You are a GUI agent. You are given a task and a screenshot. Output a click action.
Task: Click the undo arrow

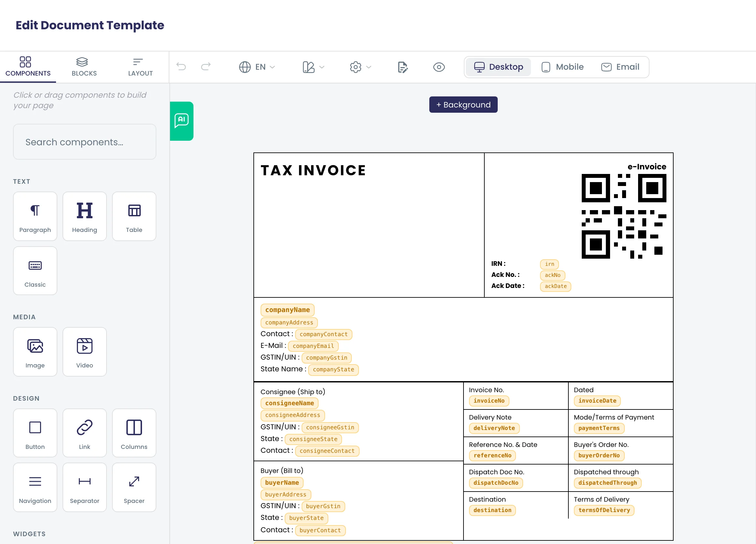181,67
